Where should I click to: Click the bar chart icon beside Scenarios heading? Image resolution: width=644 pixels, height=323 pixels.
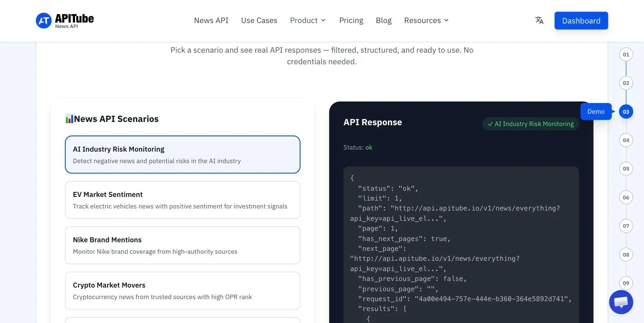coord(69,119)
